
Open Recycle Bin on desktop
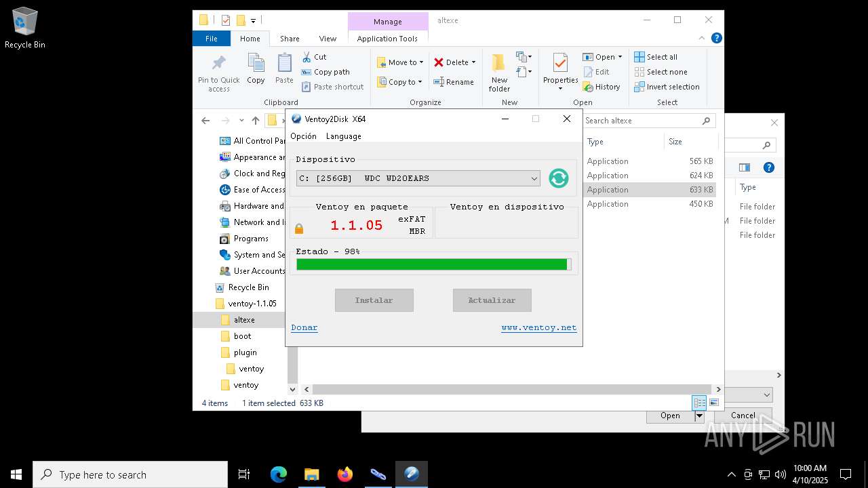coord(25,28)
